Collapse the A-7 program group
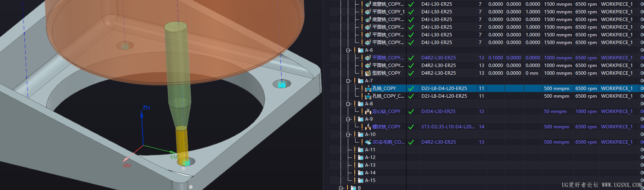The width and height of the screenshot is (644, 190). [x=349, y=81]
